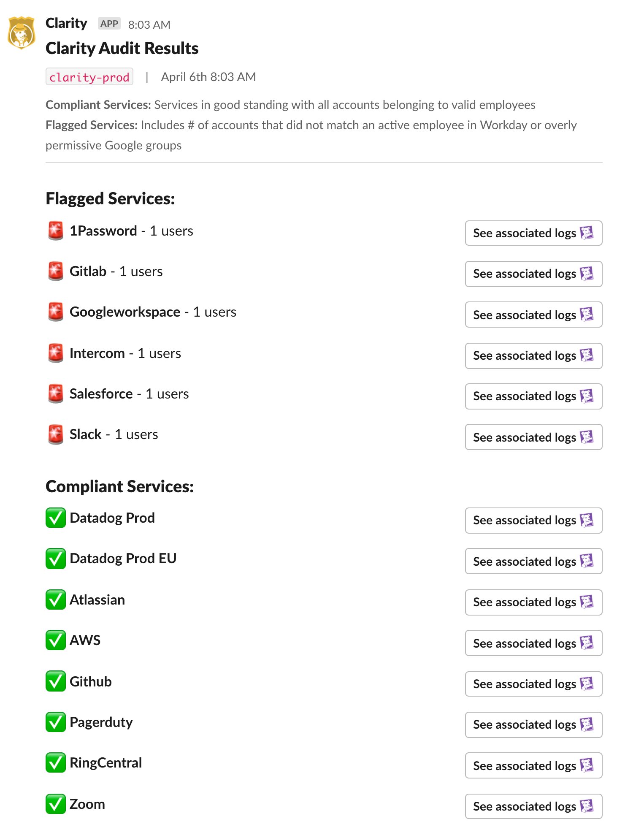Open associated logs for Atlassian
This screenshot has width=644, height=830.
pyautogui.click(x=533, y=602)
